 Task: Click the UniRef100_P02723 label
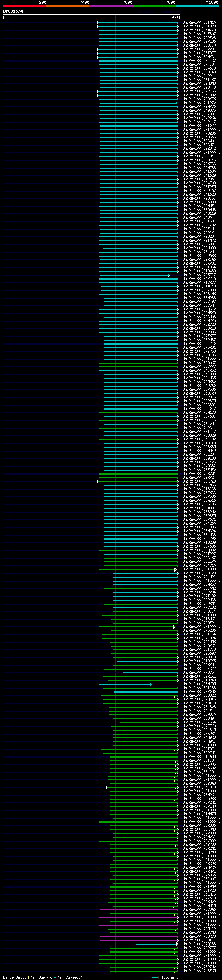pos(199,324)
